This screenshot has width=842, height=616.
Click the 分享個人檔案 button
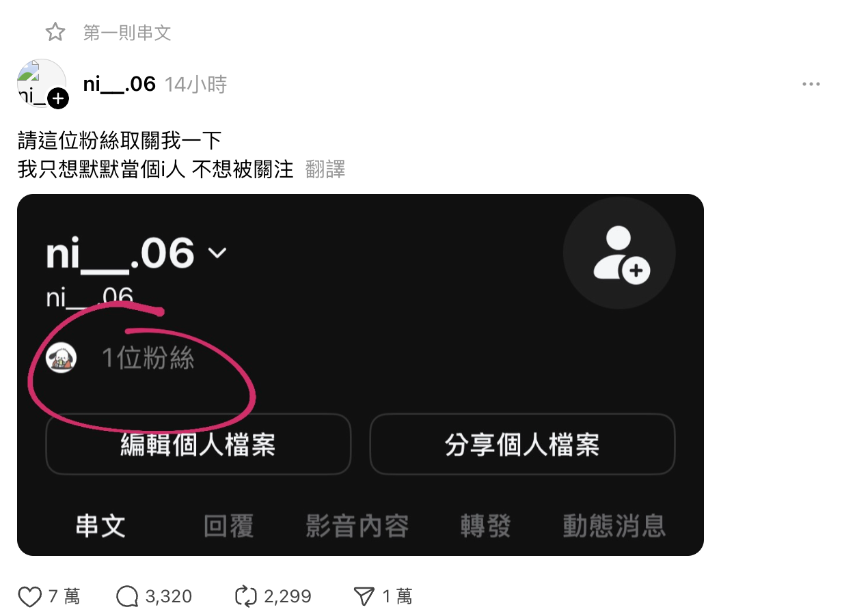(x=522, y=445)
